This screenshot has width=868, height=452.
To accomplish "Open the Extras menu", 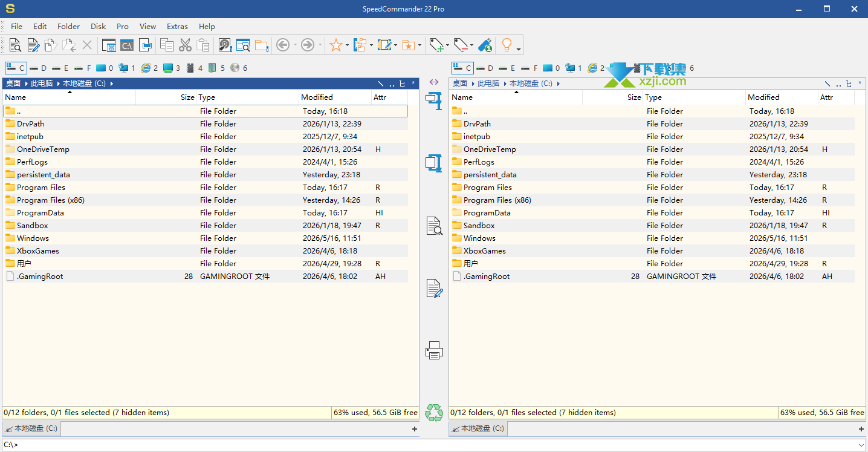I will (178, 27).
